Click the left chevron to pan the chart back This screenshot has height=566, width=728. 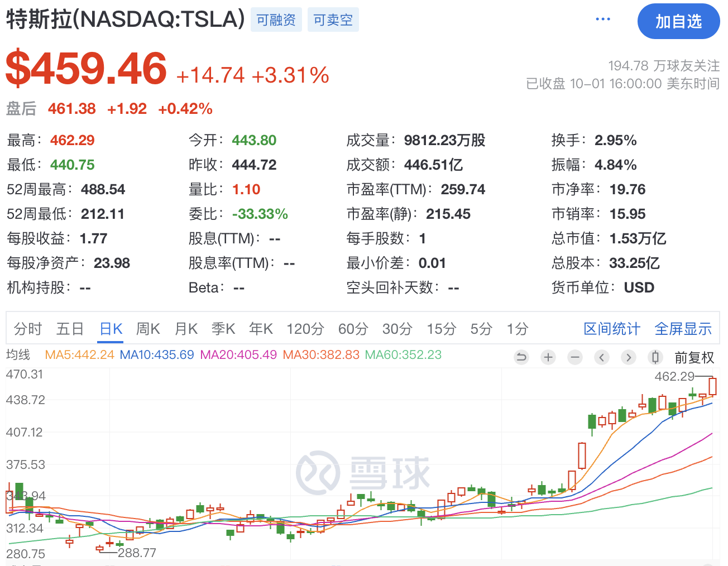click(x=601, y=357)
